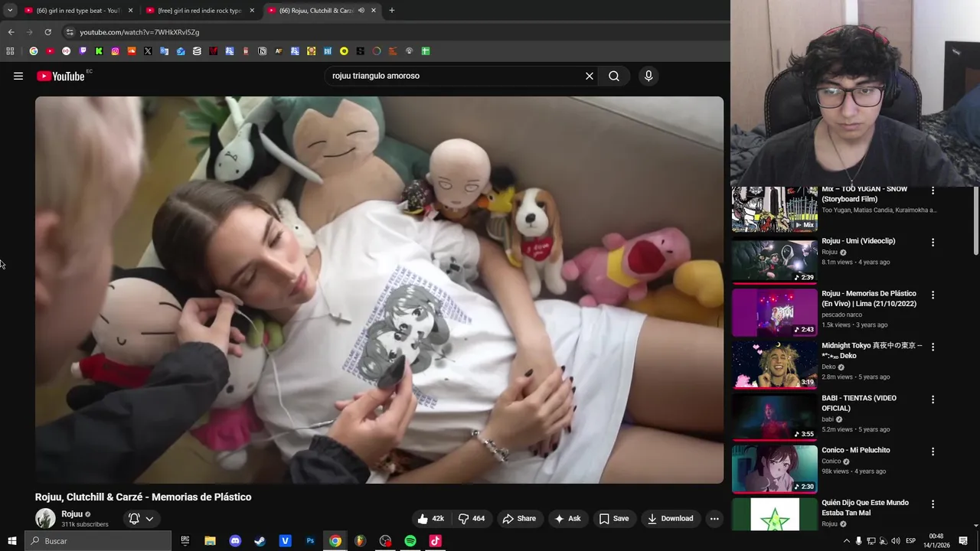Launch Spotify from the taskbar
The width and height of the screenshot is (980, 551).
coord(410,541)
